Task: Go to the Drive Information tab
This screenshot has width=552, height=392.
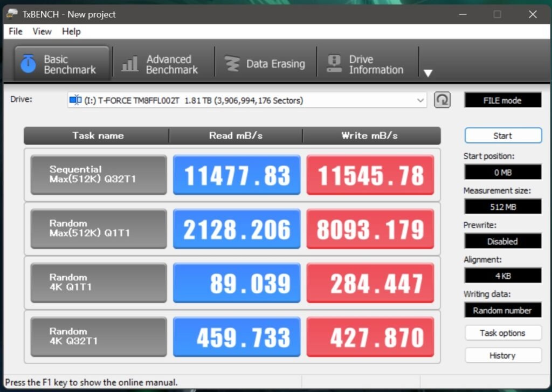Action: pyautogui.click(x=367, y=64)
